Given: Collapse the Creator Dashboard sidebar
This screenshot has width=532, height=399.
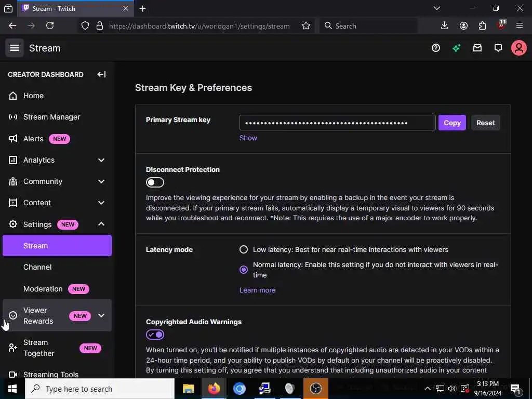Looking at the screenshot, I should pyautogui.click(x=101, y=74).
